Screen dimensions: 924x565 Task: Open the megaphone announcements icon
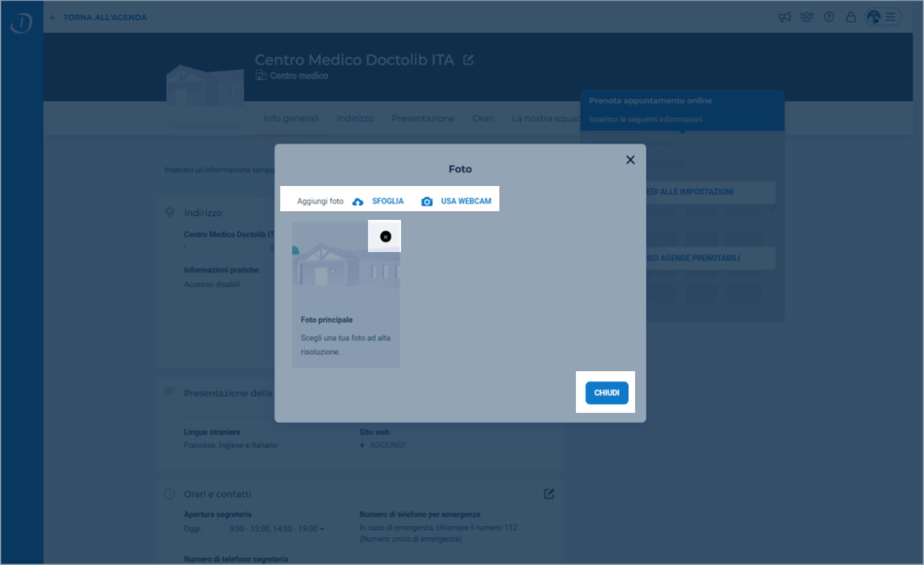785,17
